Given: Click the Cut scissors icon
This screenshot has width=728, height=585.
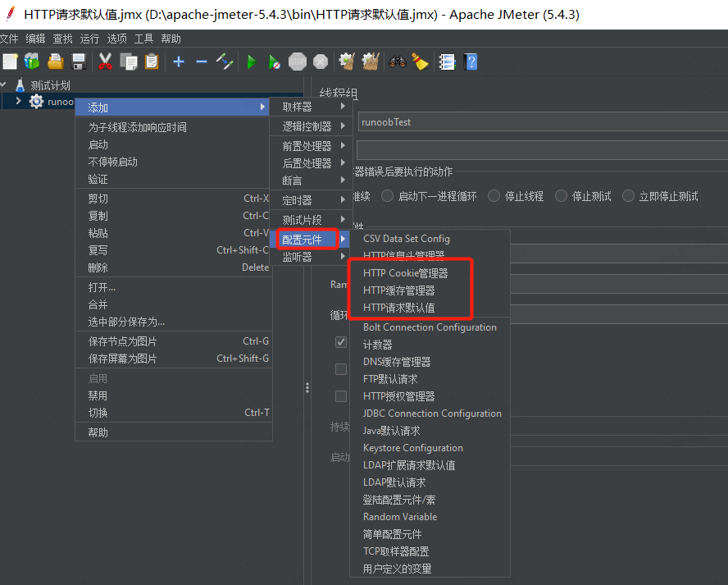Looking at the screenshot, I should tap(105, 62).
